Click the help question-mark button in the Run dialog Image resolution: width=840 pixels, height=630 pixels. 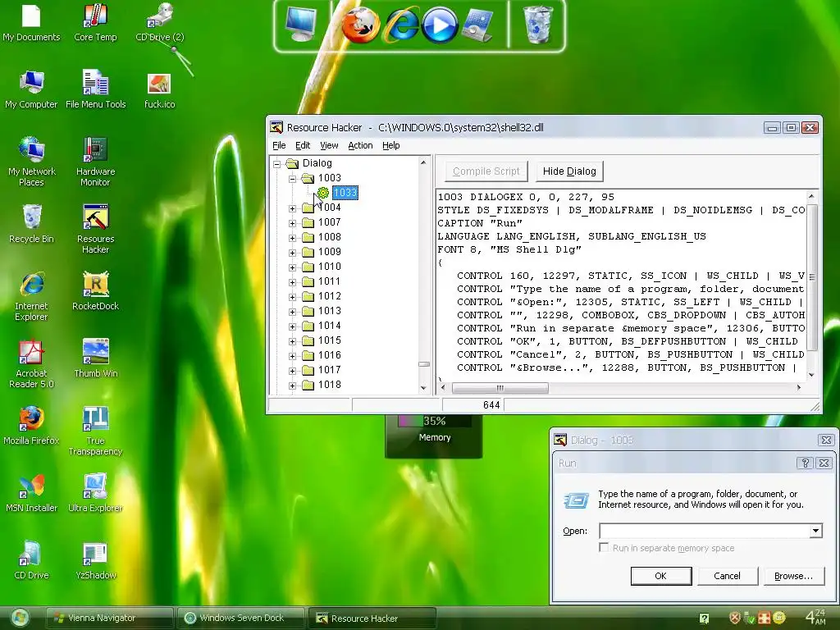tap(806, 463)
